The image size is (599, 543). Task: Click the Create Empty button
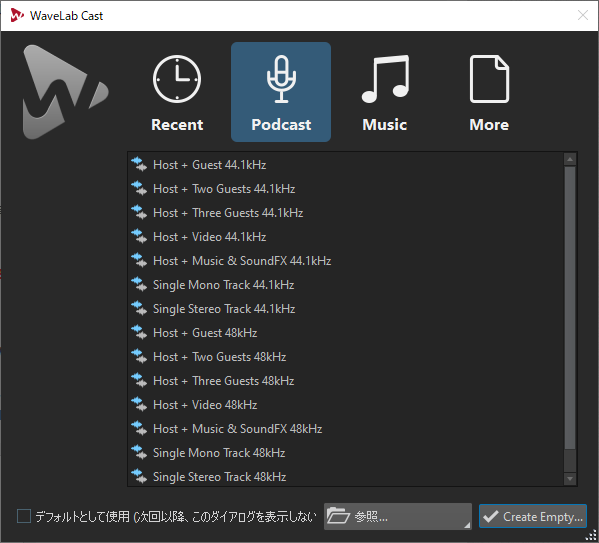533,516
